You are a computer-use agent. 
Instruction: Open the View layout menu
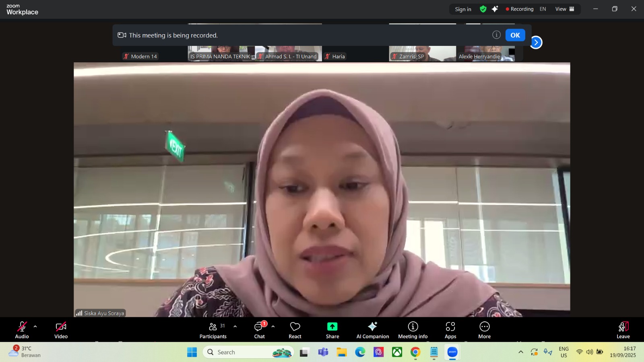[565, 9]
